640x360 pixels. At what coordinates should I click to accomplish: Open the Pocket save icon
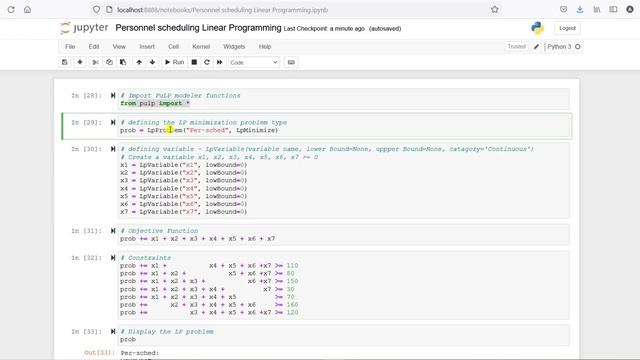563,9
